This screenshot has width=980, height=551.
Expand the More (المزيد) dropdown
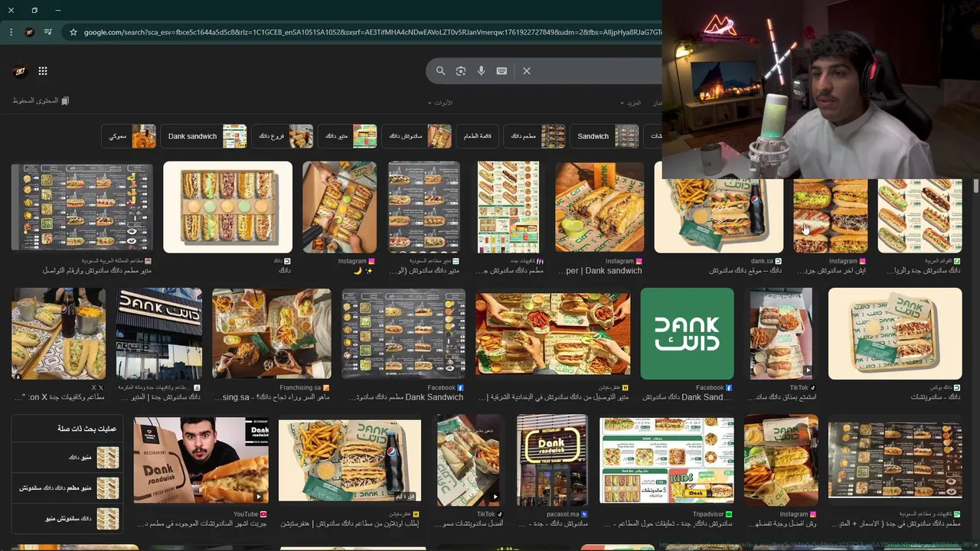630,103
